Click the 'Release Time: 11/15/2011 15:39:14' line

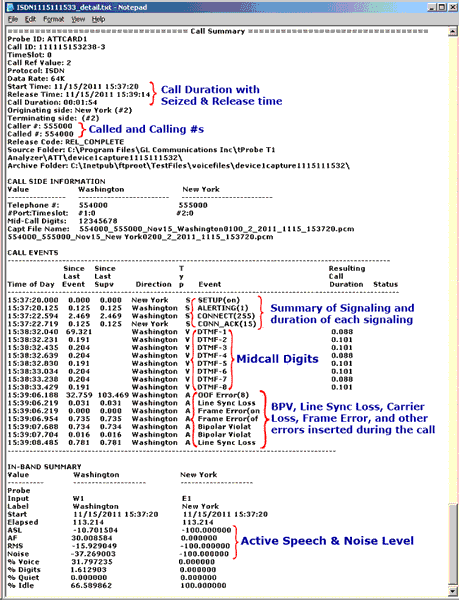tap(79, 95)
